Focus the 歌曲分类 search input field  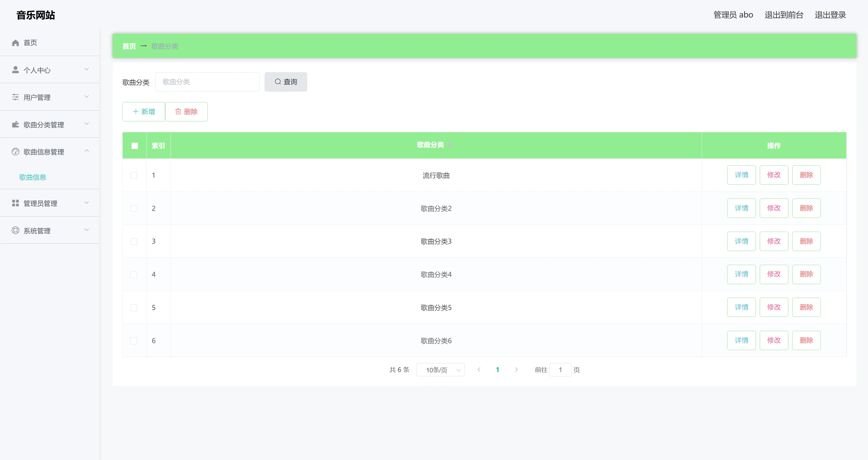coord(207,82)
